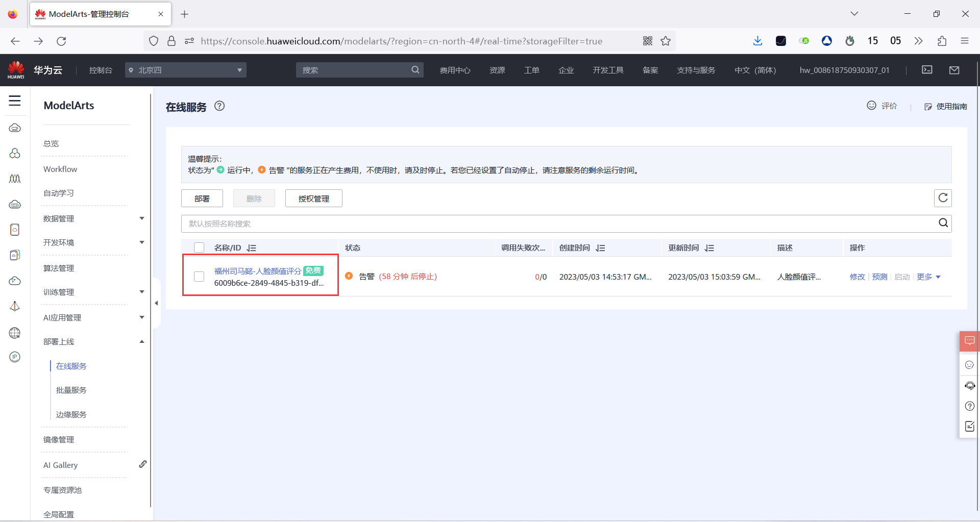980x522 pixels.
Task: Sort by 更新时间 column icon
Action: click(x=709, y=248)
